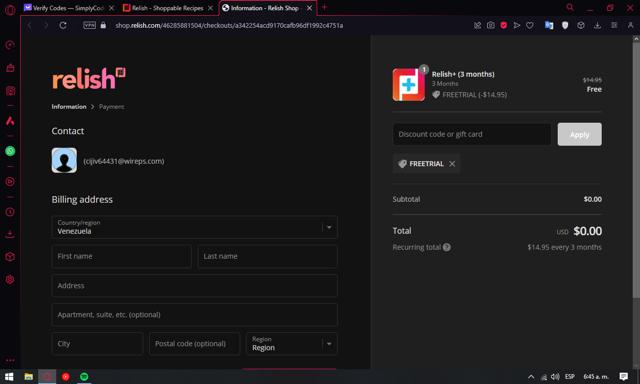Click the relish logo
This screenshot has width=640, height=384.
click(x=89, y=78)
